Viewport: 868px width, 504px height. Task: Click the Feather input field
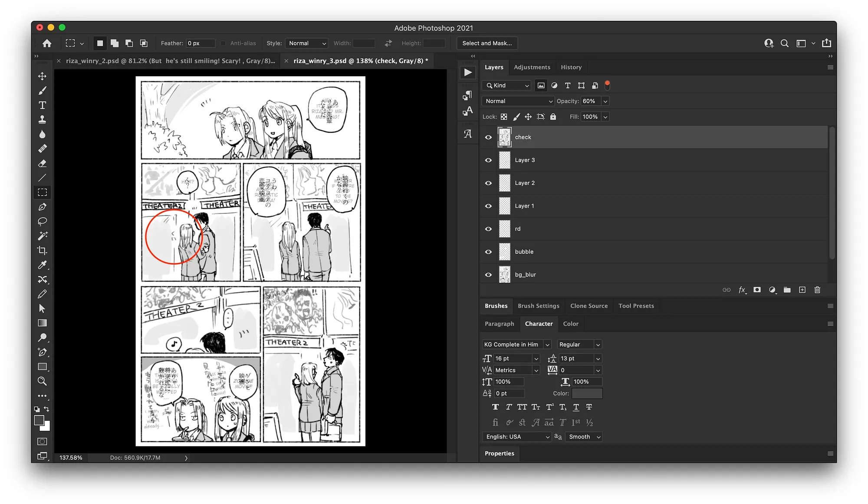click(x=201, y=43)
